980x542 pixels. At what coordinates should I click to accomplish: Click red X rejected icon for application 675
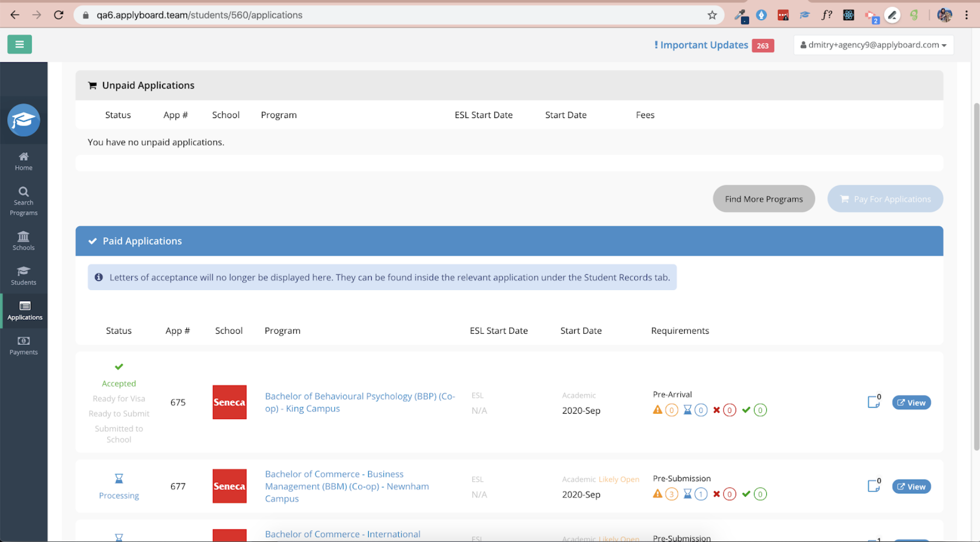716,410
